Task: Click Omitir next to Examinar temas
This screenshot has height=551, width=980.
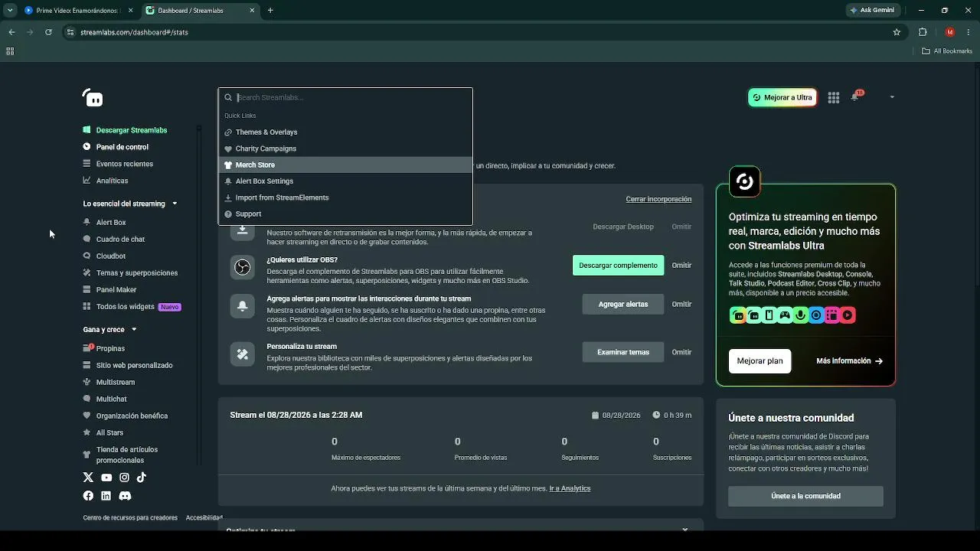Action: click(681, 352)
